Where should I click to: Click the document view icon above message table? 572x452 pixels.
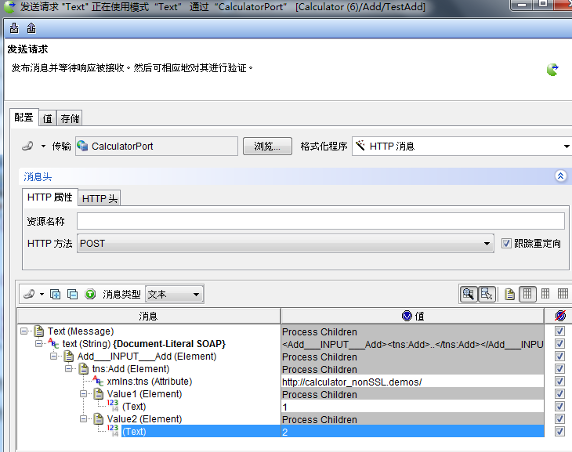tap(510, 294)
